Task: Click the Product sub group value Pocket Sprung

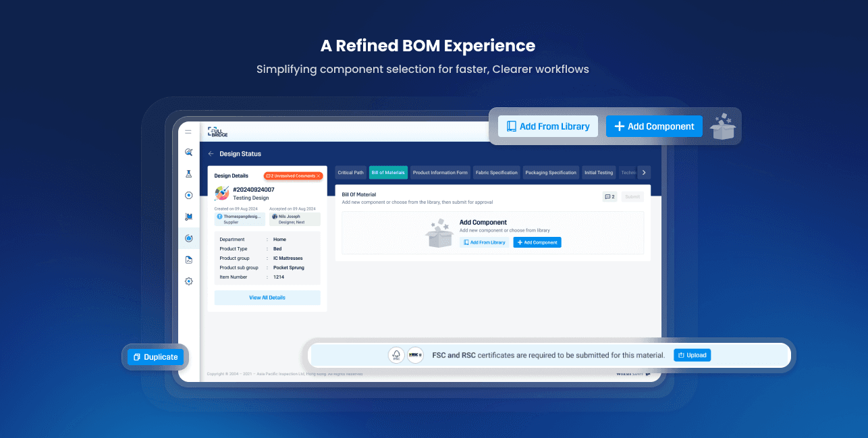Action: (x=289, y=268)
